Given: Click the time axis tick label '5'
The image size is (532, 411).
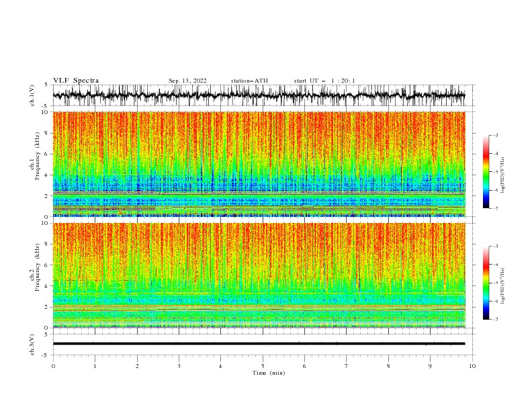Looking at the screenshot, I should pyautogui.click(x=263, y=366).
